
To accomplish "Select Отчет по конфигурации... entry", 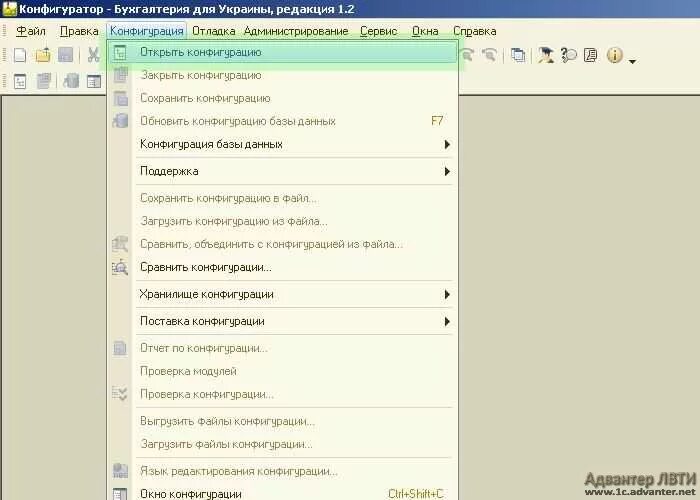I will pyautogui.click(x=283, y=348).
